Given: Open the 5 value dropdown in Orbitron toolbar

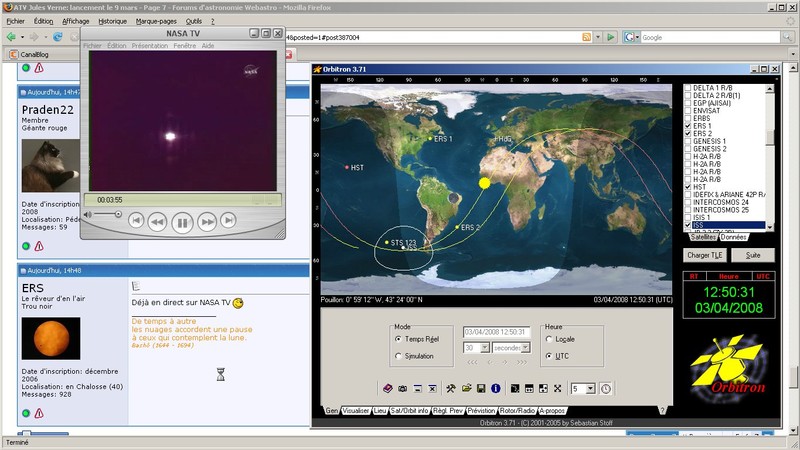Looking at the screenshot, I should click(590, 389).
